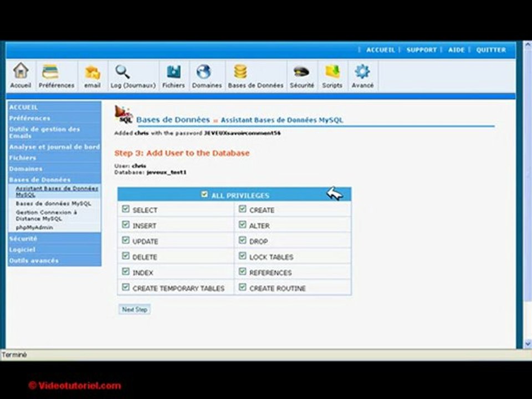The width and height of the screenshot is (532, 399).
Task: Open the Sécurité police cap icon
Action: tap(301, 71)
